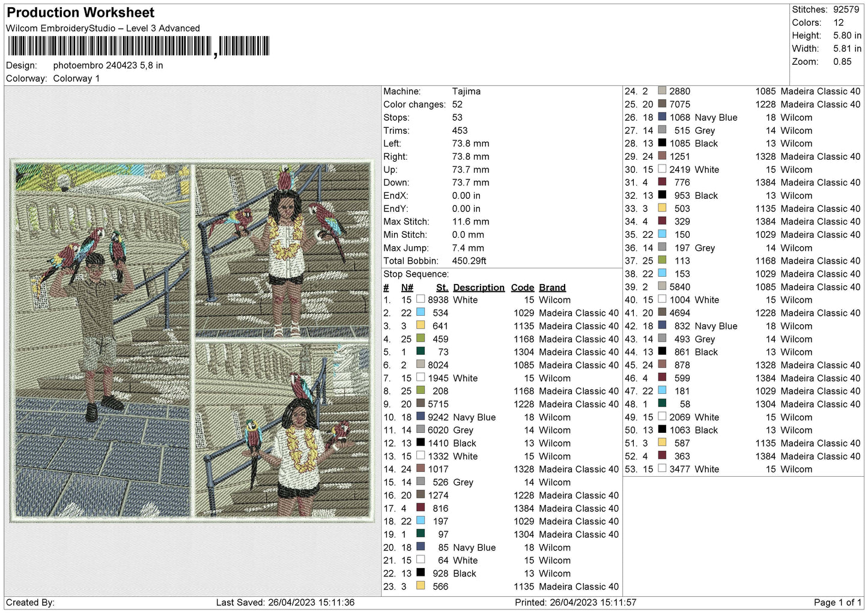The height and width of the screenshot is (613, 868).
Task: Select the yellow swatch in stop 3
Action: click(x=420, y=326)
